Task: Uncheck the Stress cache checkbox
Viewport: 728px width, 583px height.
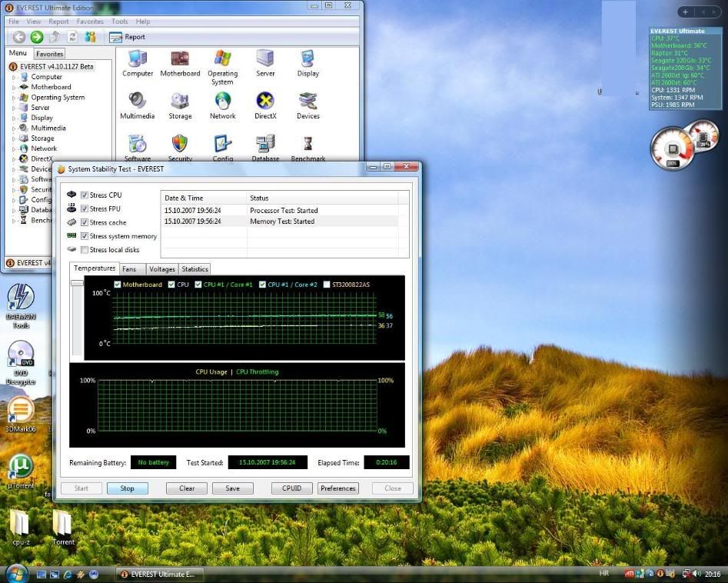Action: click(85, 222)
